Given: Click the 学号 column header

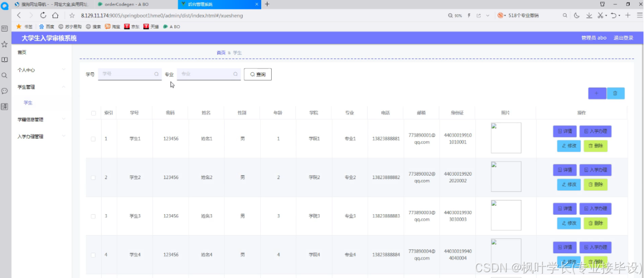Looking at the screenshot, I should pyautogui.click(x=134, y=113).
